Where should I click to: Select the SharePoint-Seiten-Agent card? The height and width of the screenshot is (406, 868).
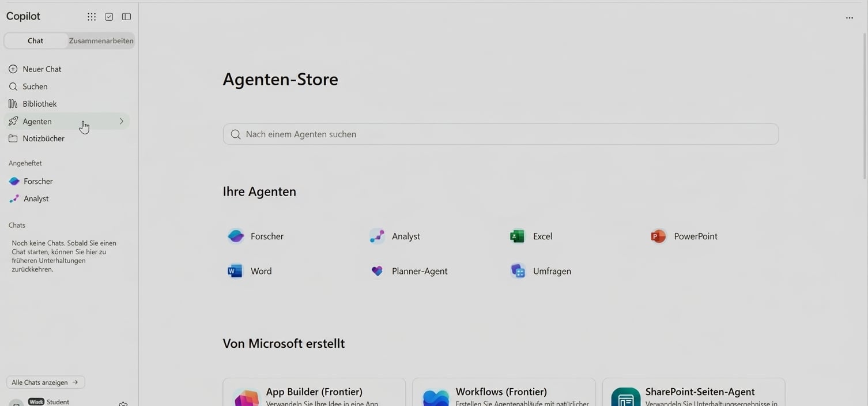click(x=694, y=392)
